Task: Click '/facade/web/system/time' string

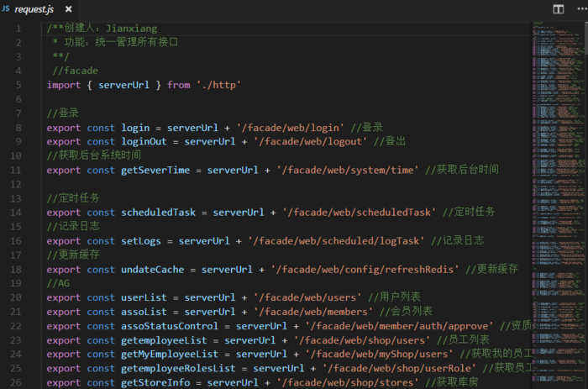Action: click(x=348, y=171)
